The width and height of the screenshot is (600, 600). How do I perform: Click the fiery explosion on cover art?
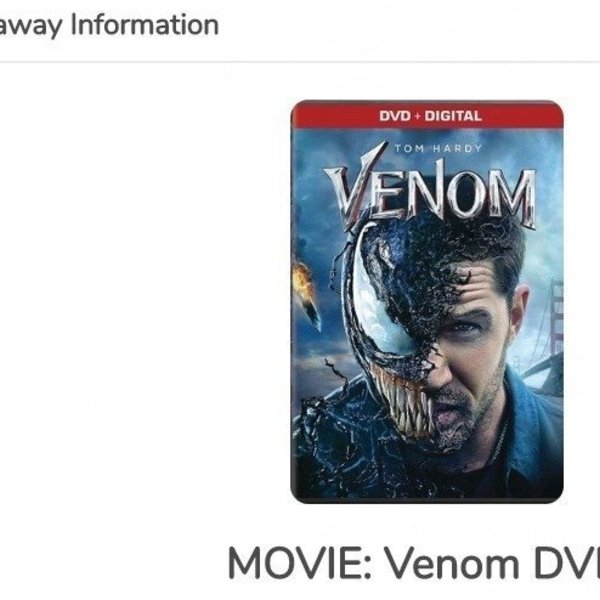(302, 279)
